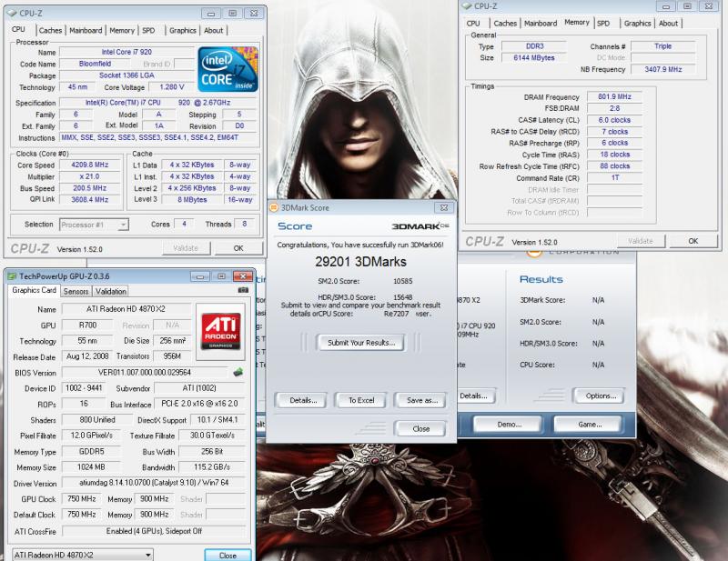Click the CPU-Z processor Name field 'Intel Core i7 920'
728x561 pixels.
(126, 52)
